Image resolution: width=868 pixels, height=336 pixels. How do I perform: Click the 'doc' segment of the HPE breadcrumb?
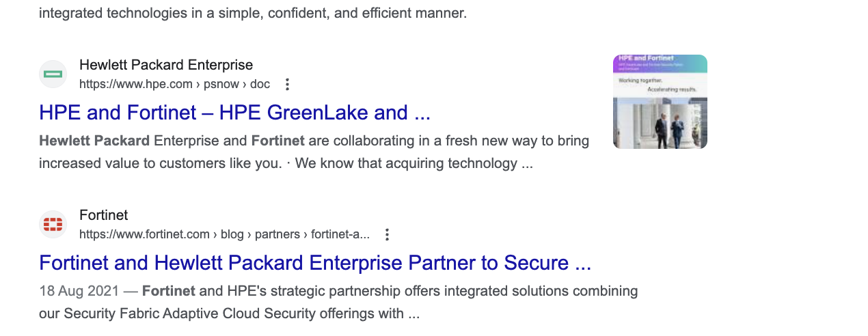coord(260,84)
